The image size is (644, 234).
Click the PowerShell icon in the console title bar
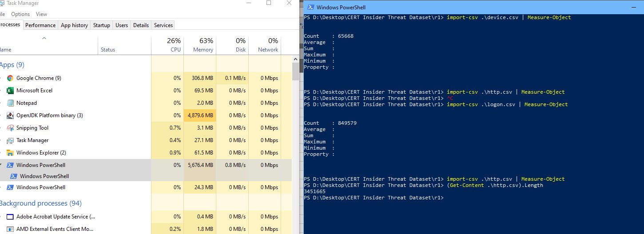(x=311, y=7)
